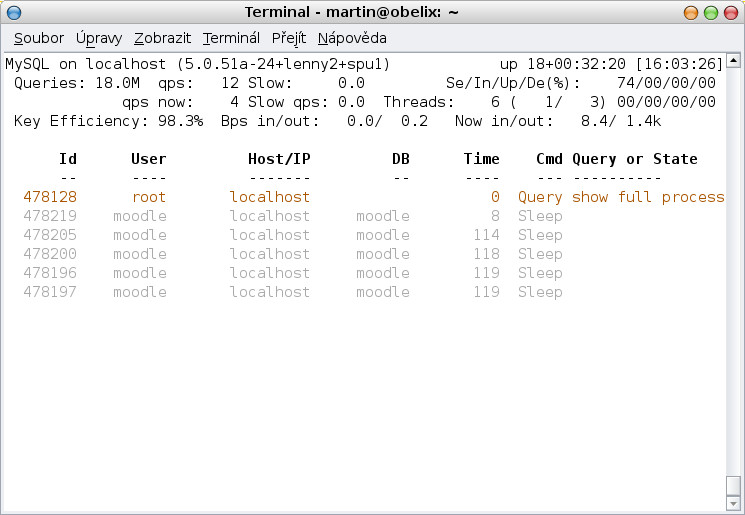Click the vertical scrollbar thumb
This screenshot has width=745, height=515.
[734, 486]
